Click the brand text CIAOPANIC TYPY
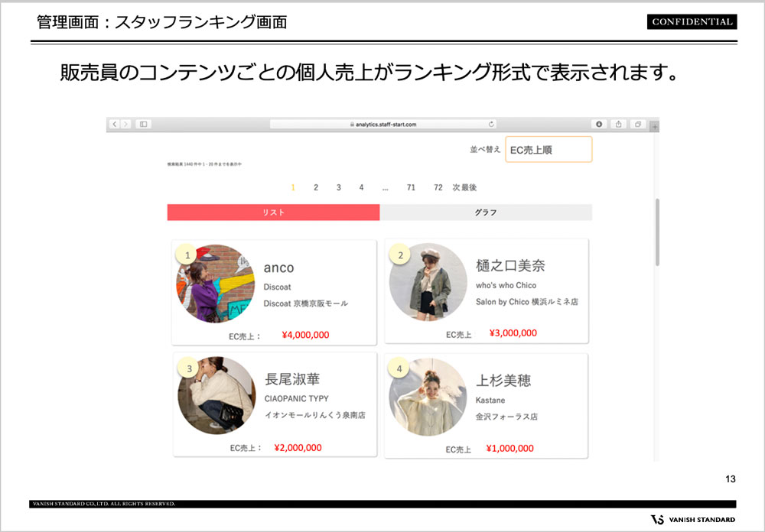This screenshot has height=532, width=765. [x=297, y=398]
